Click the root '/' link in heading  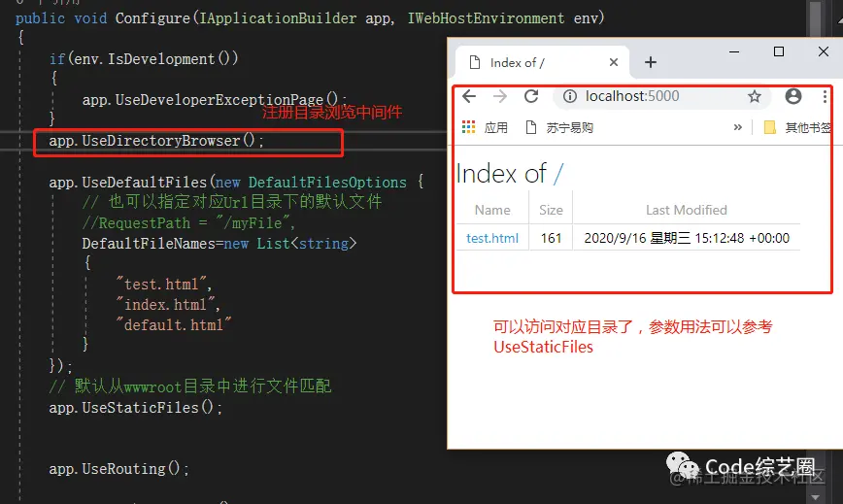click(x=558, y=174)
